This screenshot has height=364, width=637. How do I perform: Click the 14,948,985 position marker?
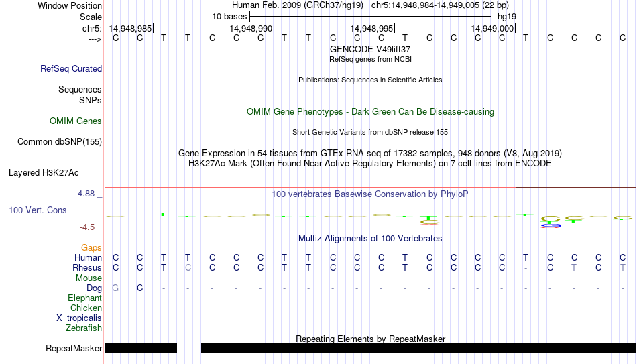click(131, 28)
